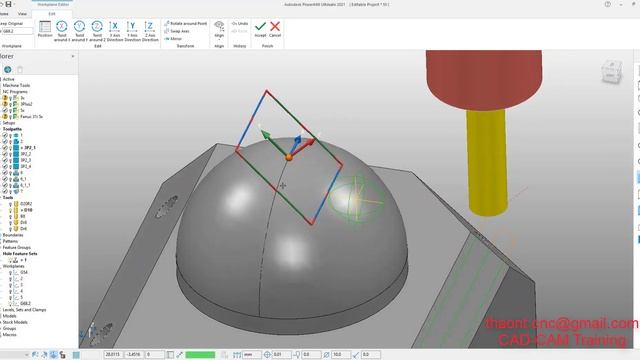This screenshot has width=640, height=360.
Task: Click Swap Axes
Action: pyautogui.click(x=177, y=31)
